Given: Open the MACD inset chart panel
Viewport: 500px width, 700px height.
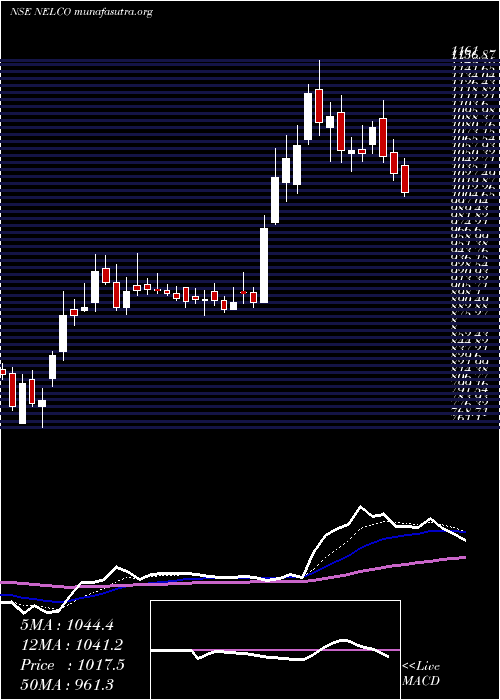Looking at the screenshot, I should point(275,650).
